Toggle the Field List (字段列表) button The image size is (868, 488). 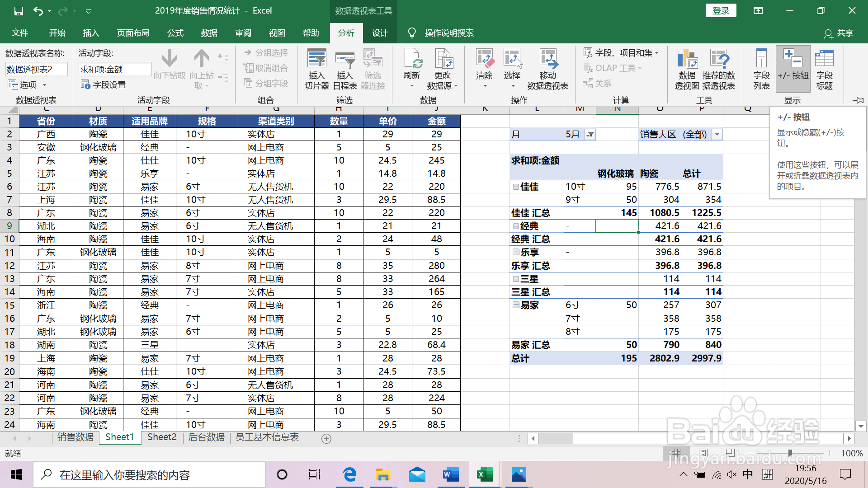761,69
